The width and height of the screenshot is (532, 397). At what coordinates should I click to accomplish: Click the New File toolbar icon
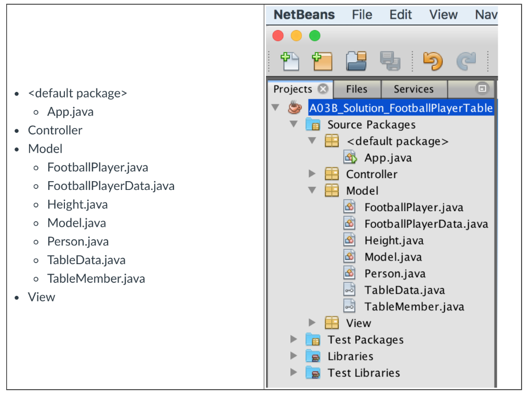(x=291, y=61)
